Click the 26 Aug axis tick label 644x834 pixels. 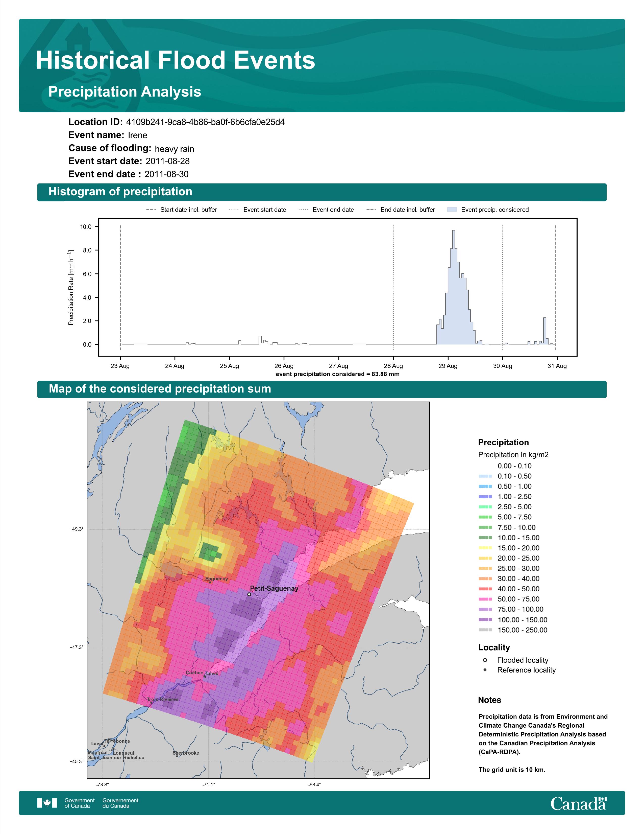[x=284, y=366]
